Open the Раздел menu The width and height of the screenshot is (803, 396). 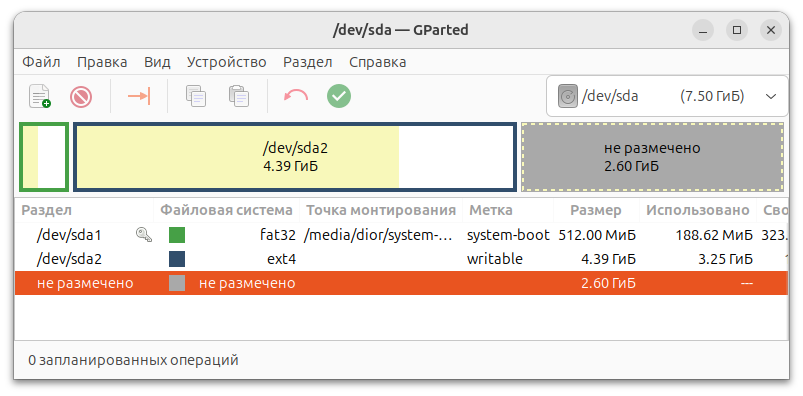coord(308,62)
